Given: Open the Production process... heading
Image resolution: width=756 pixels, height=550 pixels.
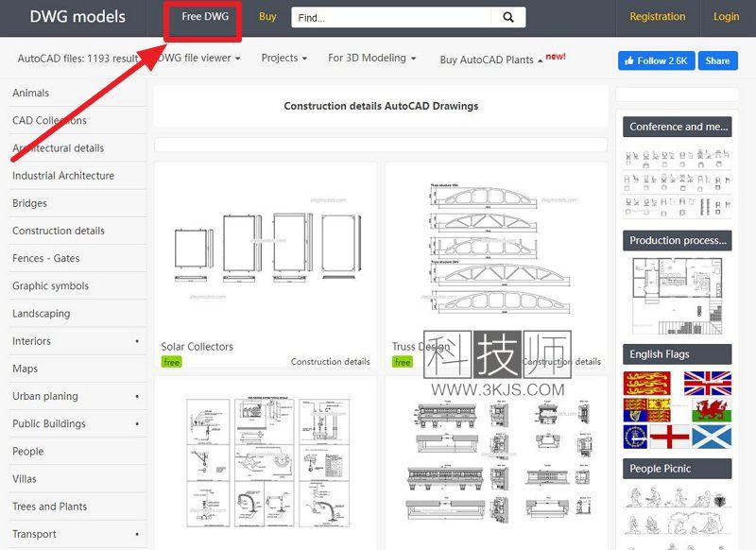Looking at the screenshot, I should tap(678, 241).
